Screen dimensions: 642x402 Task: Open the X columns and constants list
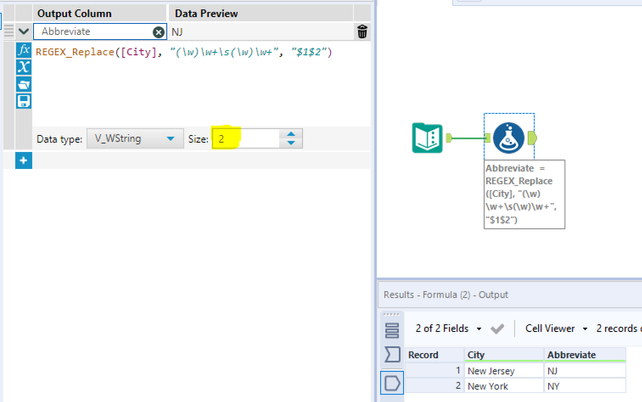24,67
